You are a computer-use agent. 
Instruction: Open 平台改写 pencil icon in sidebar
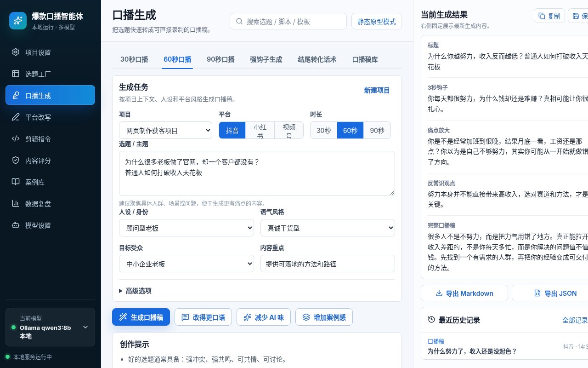pos(16,117)
